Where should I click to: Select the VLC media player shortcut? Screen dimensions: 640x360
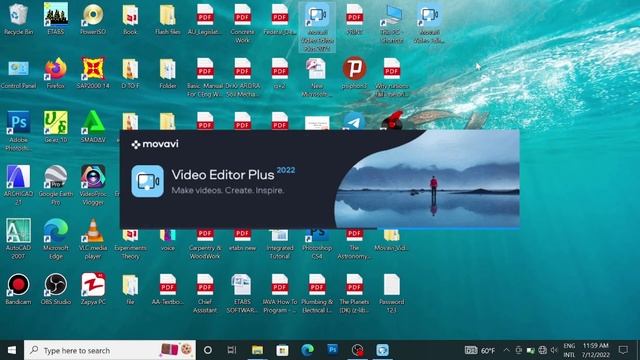coord(93,239)
